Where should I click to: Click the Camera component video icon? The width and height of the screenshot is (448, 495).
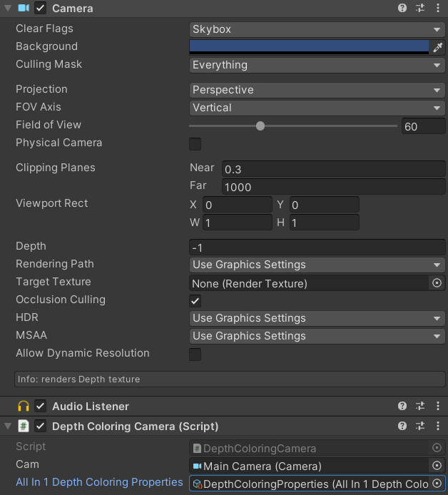tap(24, 8)
